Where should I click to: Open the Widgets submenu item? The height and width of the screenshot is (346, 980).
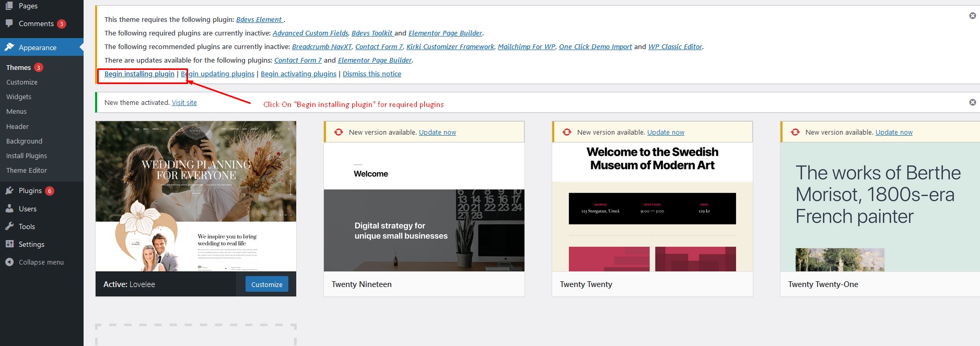(19, 97)
